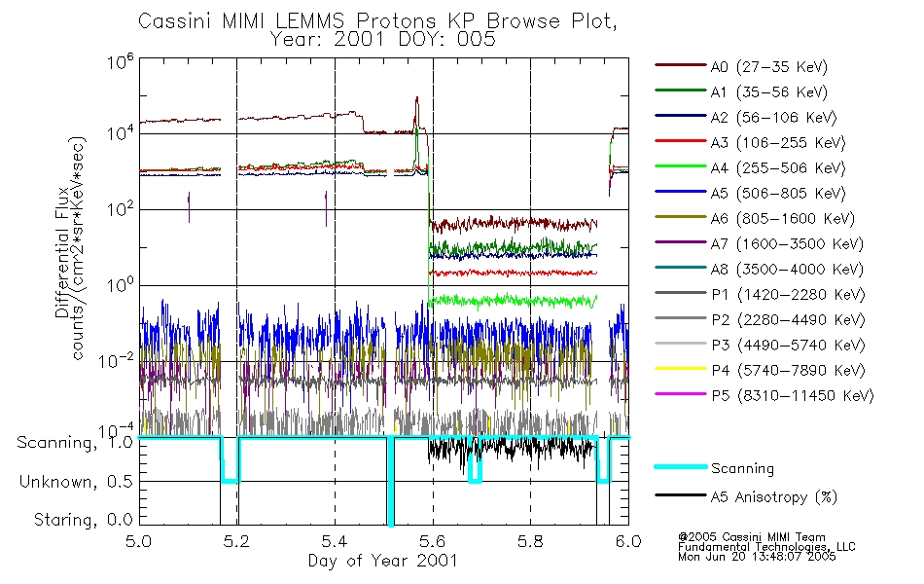
Task: Click the Staring, 0.0 axis label
Action: (84, 520)
